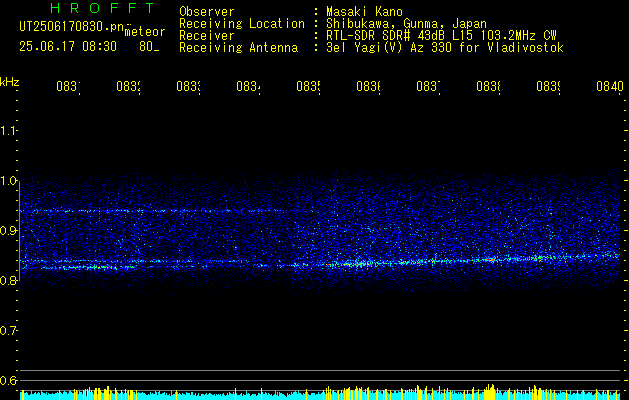Click the Shibukawa, Gunma, Japan text
Image resolution: width=629 pixels, height=400 pixels.
click(x=406, y=24)
